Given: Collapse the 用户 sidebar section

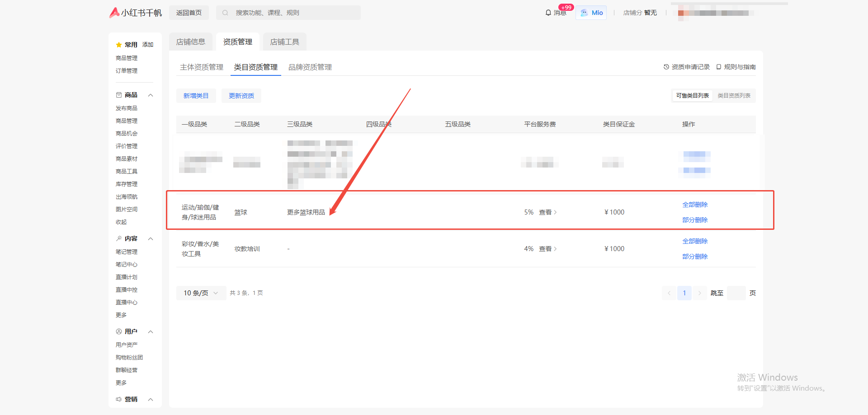Looking at the screenshot, I should (x=151, y=331).
